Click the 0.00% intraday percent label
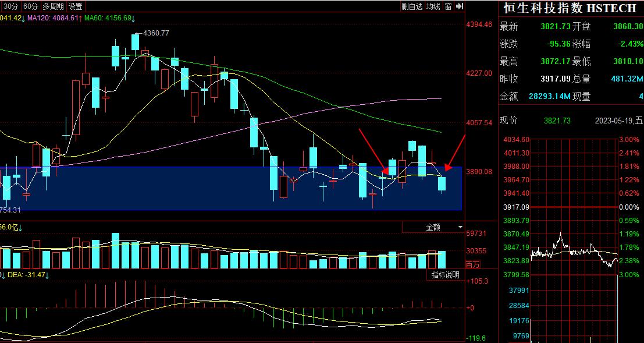Image resolution: width=644 pixels, height=343 pixels. [x=629, y=207]
